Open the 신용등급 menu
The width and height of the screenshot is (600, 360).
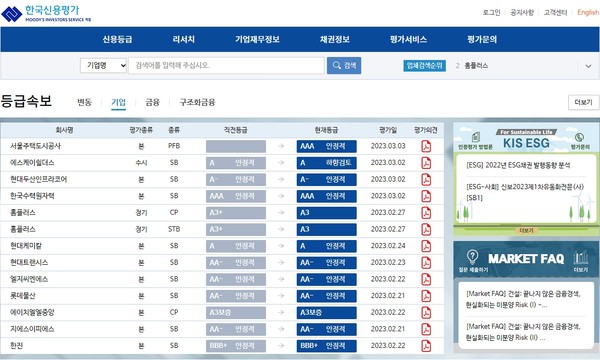(x=117, y=39)
